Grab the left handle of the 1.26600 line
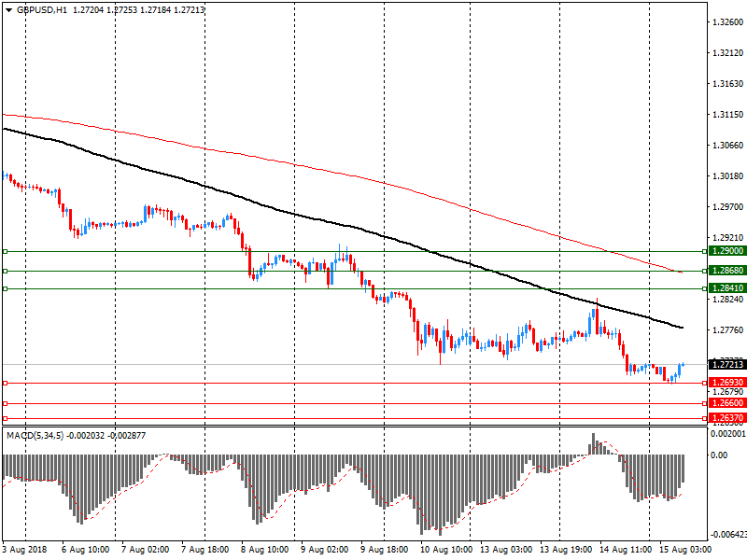 pyautogui.click(x=6, y=404)
